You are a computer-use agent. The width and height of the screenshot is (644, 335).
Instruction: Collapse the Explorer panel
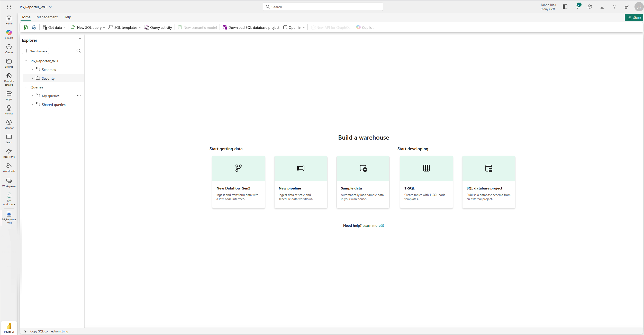pos(80,39)
